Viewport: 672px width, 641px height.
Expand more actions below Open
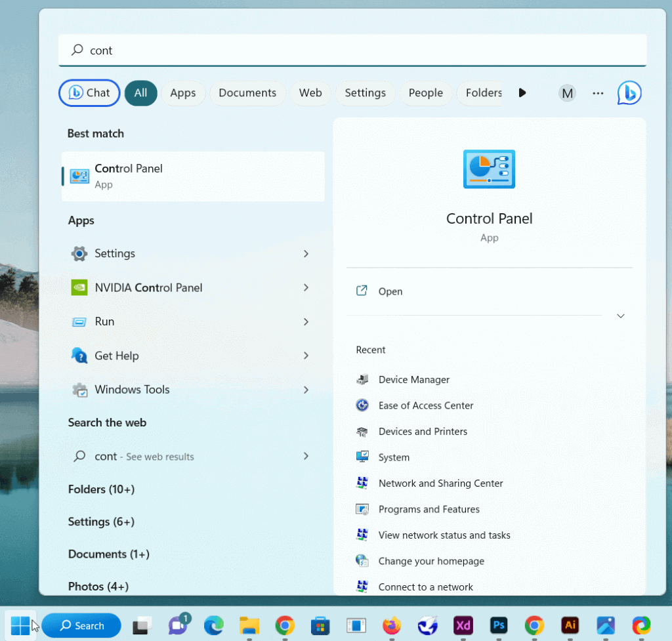tap(621, 316)
